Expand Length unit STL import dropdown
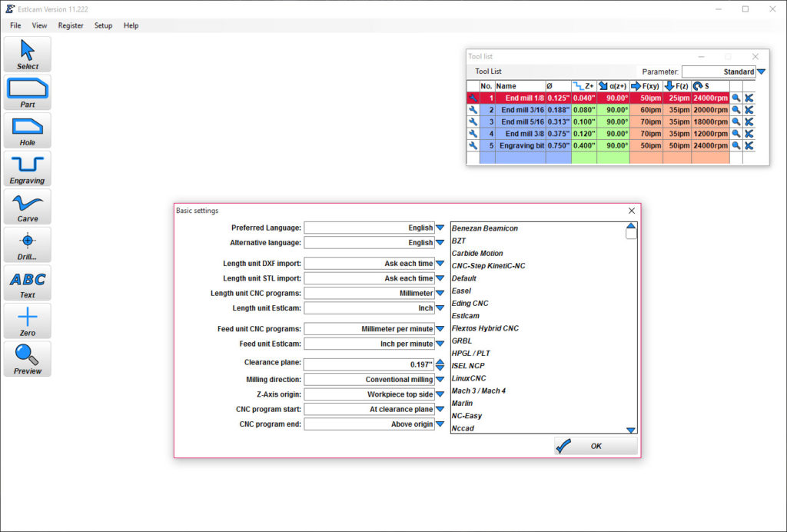This screenshot has height=532, width=787. [x=440, y=278]
